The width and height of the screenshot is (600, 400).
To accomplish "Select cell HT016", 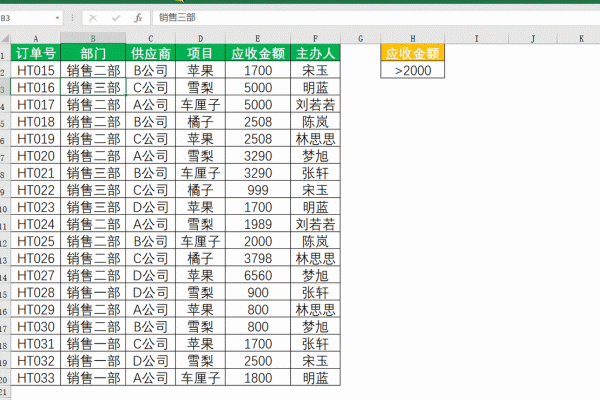I will point(36,87).
